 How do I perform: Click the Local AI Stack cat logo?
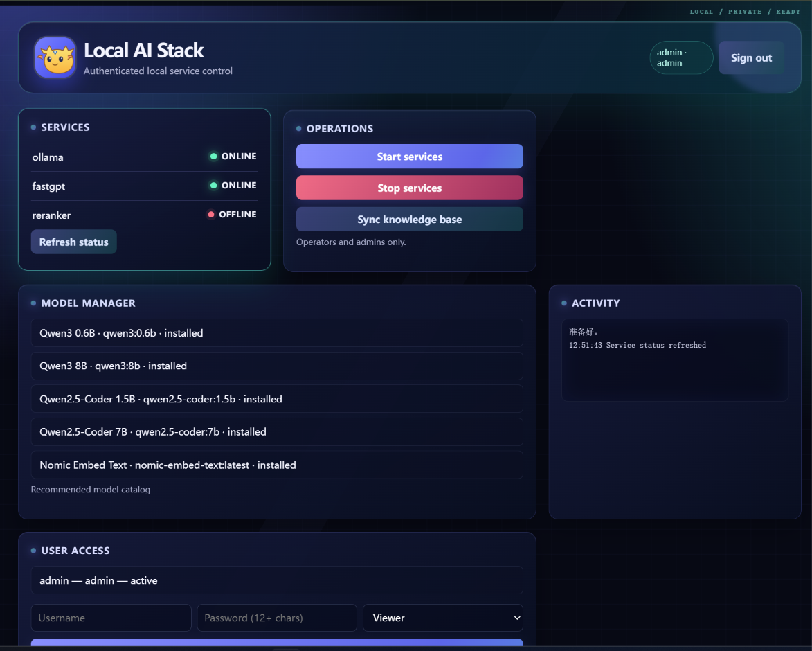[55, 57]
